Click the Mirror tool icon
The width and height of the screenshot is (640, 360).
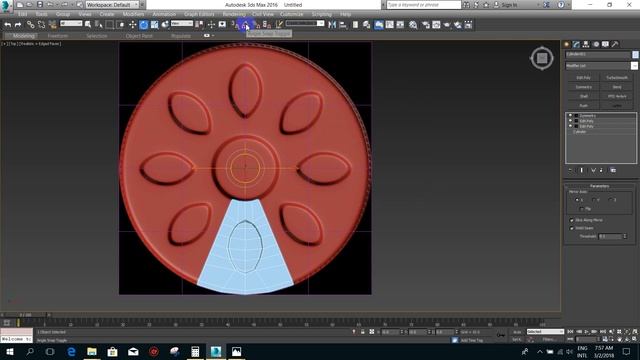[x=332, y=25]
